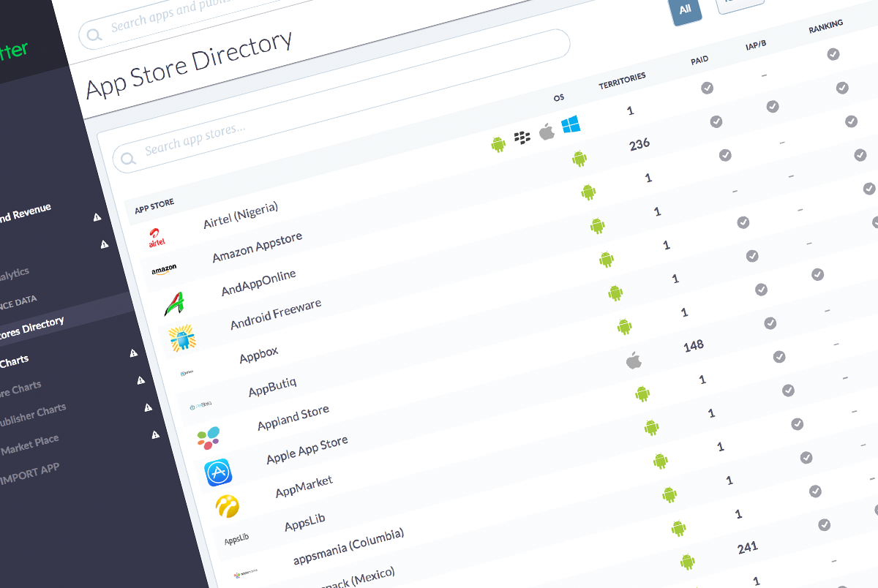
Task: Click the 241 territories value
Action: tap(748, 547)
